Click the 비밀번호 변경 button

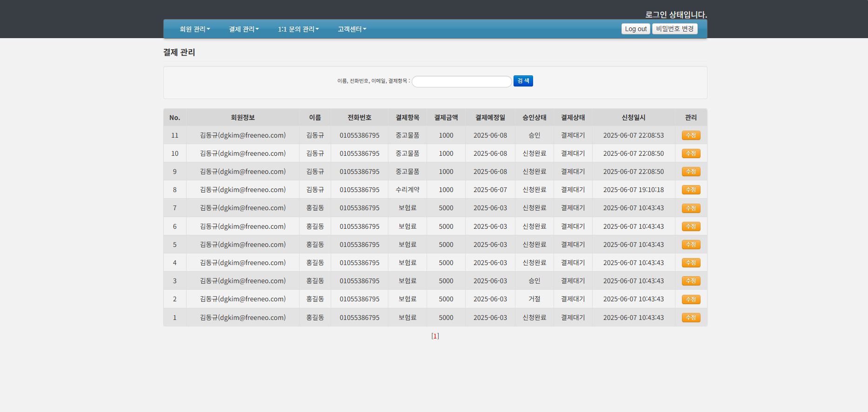675,29
